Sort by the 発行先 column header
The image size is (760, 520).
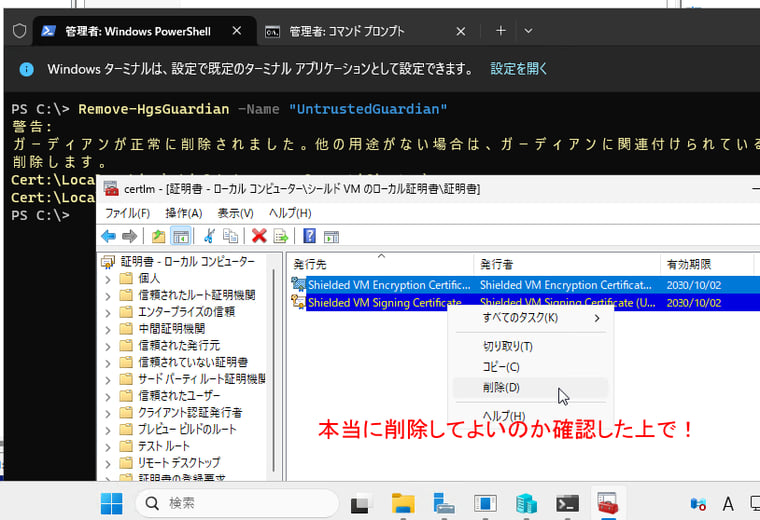(x=381, y=264)
